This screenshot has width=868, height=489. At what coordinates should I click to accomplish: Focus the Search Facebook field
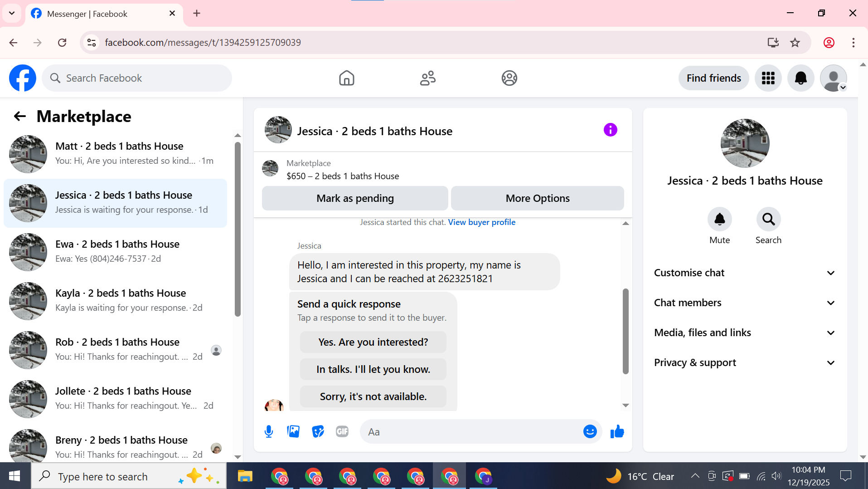137,78
